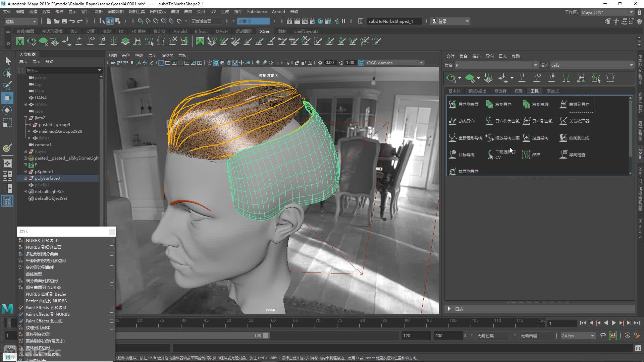
Task: Click the Maya logo home icon
Action: point(7,308)
